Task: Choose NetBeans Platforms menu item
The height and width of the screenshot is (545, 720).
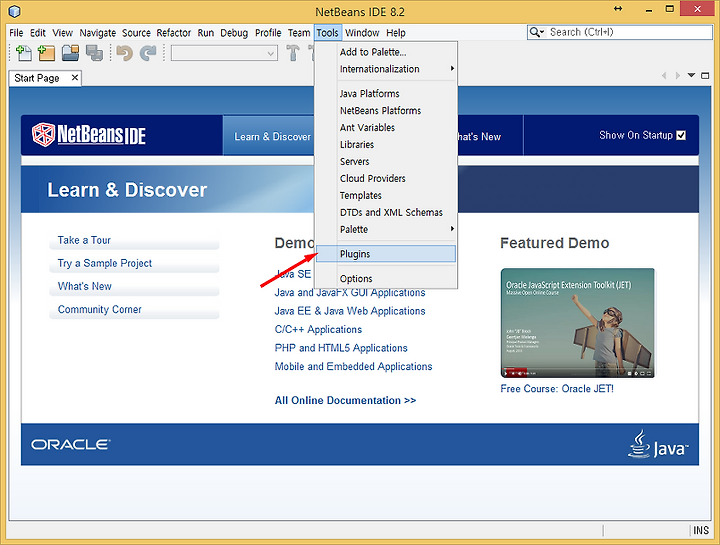Action: click(386, 111)
